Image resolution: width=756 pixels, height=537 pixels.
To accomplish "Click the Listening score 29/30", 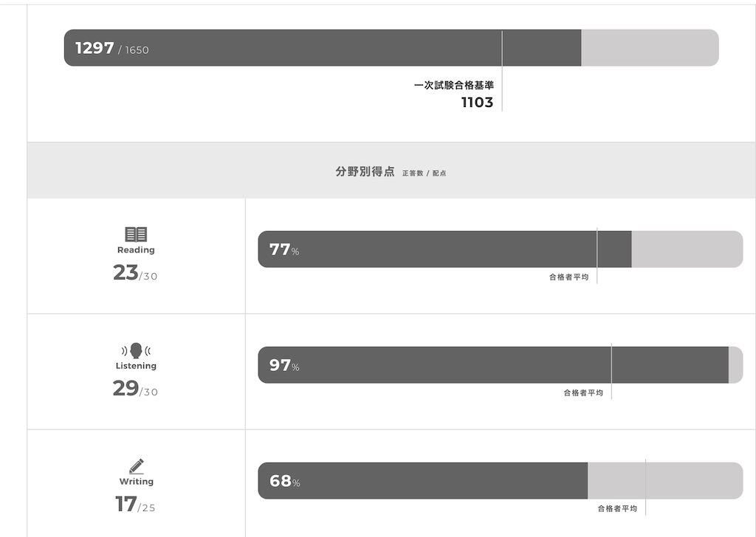I will click(136, 388).
